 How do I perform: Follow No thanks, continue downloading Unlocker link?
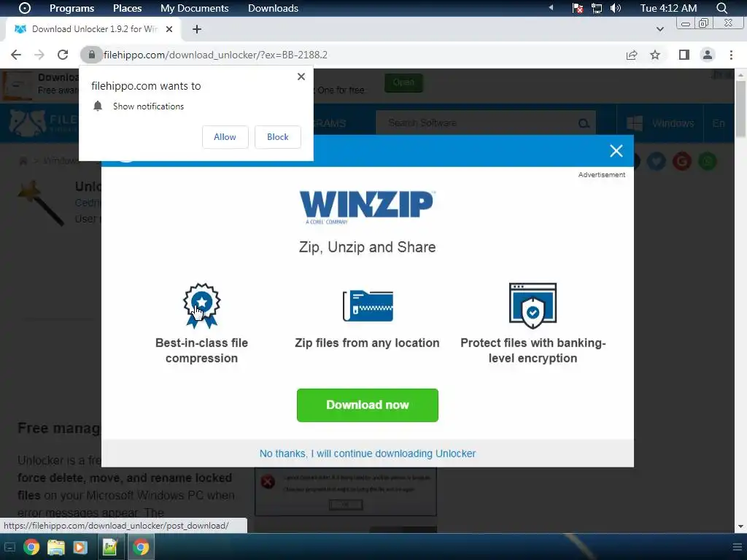[368, 454]
